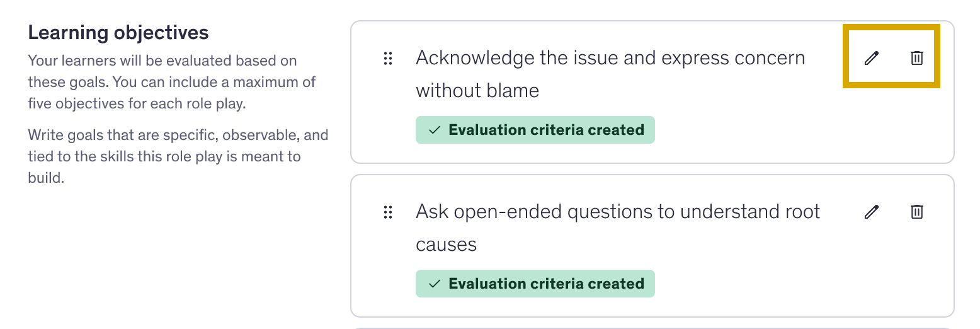Open Evaluation criteria created badge under first objective
Image resolution: width=980 pixels, height=329 pixels.
click(535, 130)
